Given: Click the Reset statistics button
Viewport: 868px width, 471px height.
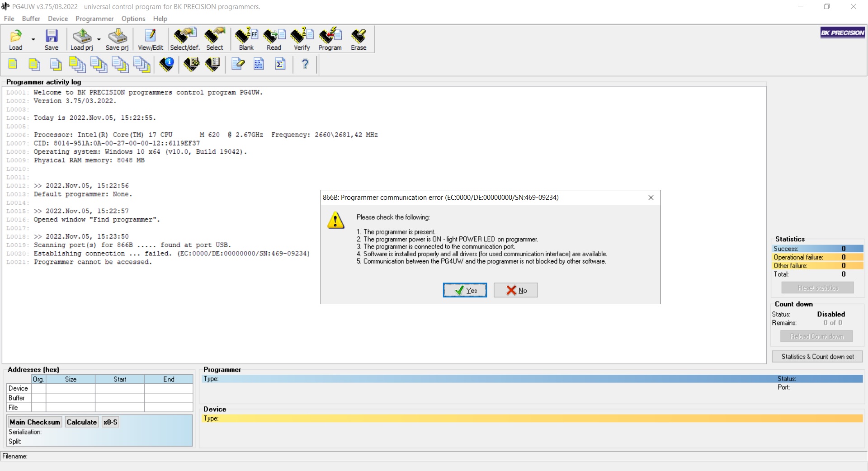Looking at the screenshot, I should [818, 288].
